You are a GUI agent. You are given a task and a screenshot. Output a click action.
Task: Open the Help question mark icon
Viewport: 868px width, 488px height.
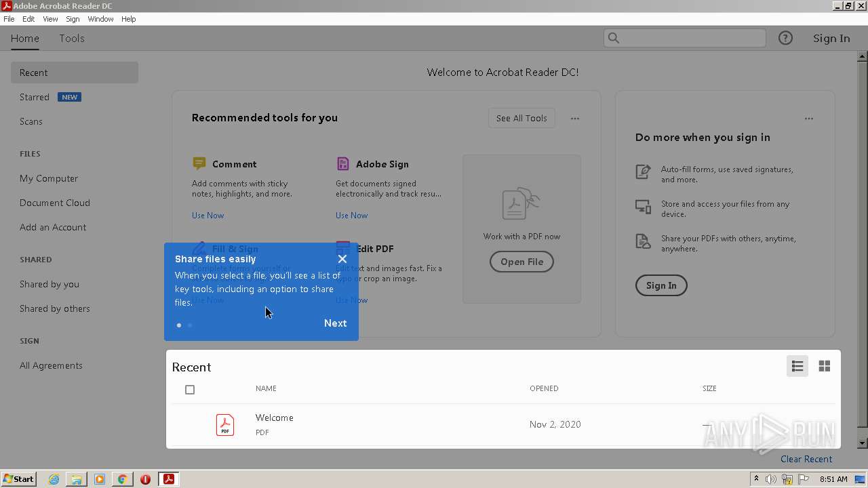[785, 39]
